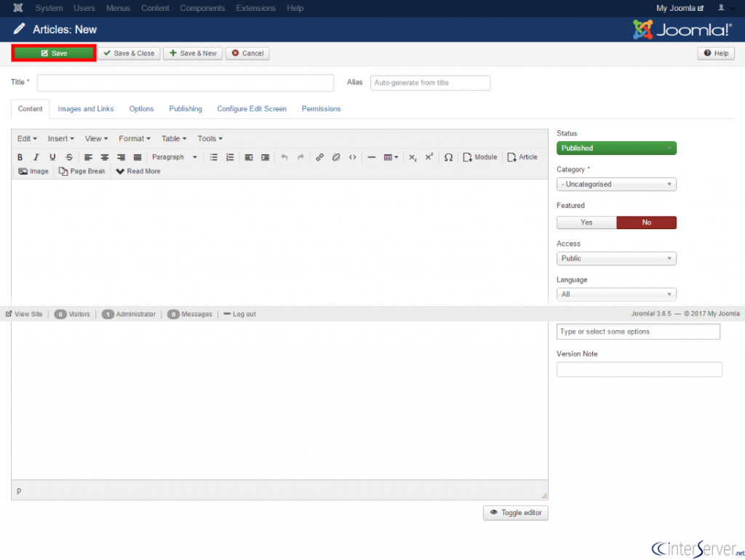Screen dimensions: 745x560
Task: Click the Toggle editor button
Action: 516,513
